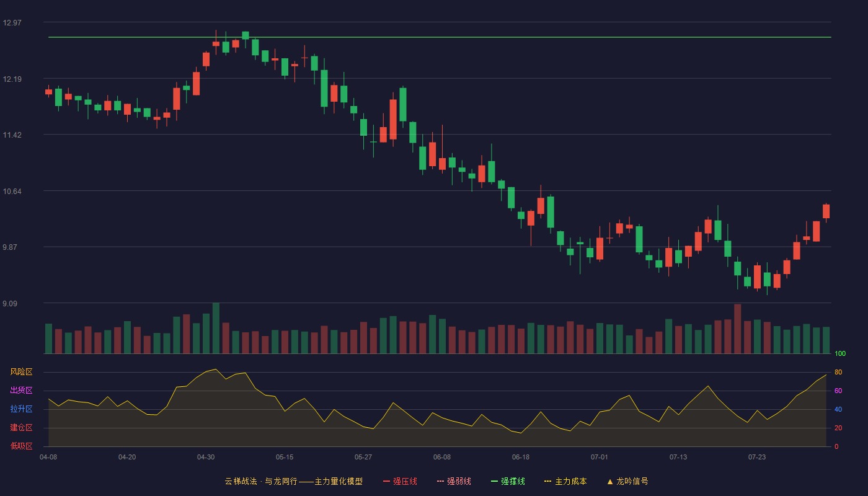
Task: Select the 建仓区 zone label
Action: tap(21, 428)
